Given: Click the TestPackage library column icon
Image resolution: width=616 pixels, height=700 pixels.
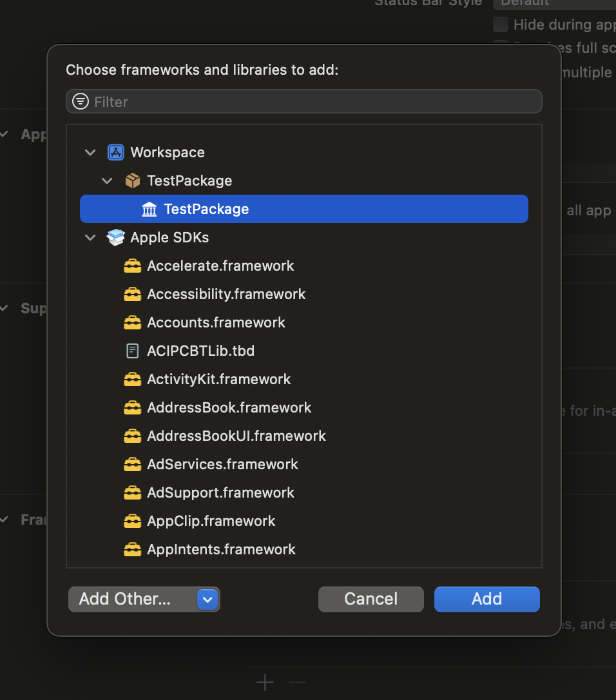Looking at the screenshot, I should point(149,209).
